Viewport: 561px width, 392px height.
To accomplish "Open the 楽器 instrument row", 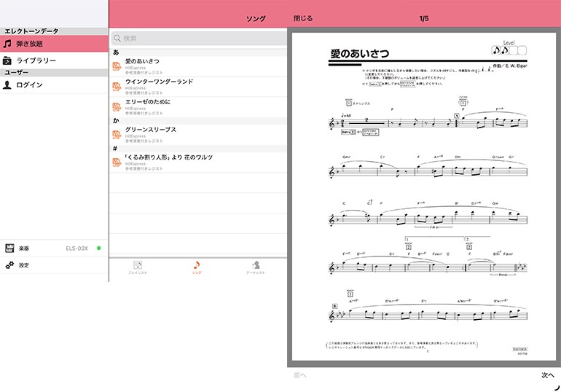I will pyautogui.click(x=54, y=248).
